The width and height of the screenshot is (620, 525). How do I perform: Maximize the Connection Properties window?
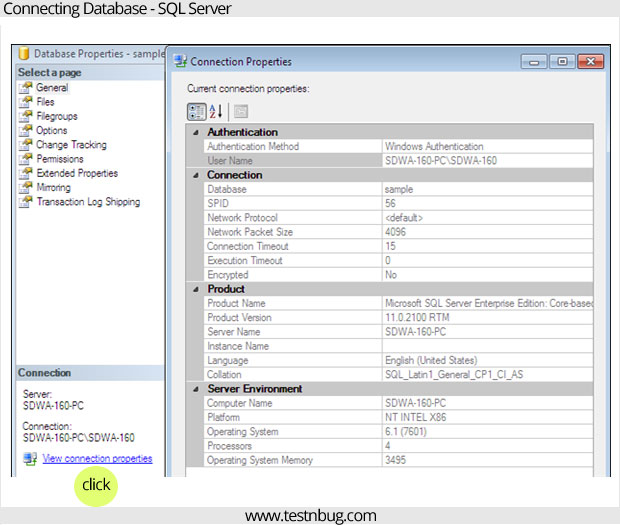point(562,62)
